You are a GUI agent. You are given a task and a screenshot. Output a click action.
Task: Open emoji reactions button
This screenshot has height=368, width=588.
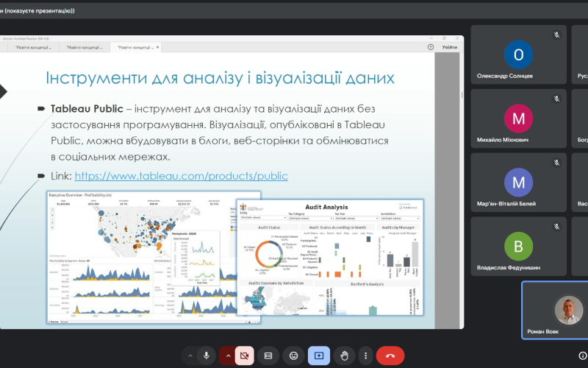click(293, 355)
